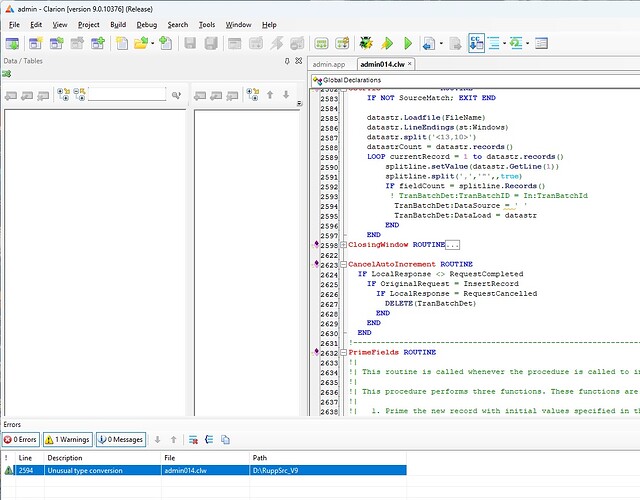This screenshot has height=500, width=640.
Task: Open the Tools menu
Action: coord(207,25)
